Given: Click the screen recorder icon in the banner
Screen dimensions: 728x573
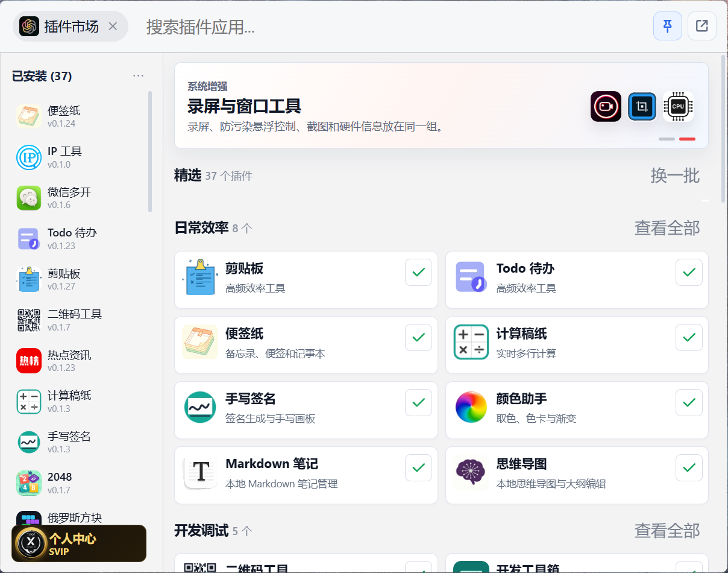Looking at the screenshot, I should click(606, 107).
